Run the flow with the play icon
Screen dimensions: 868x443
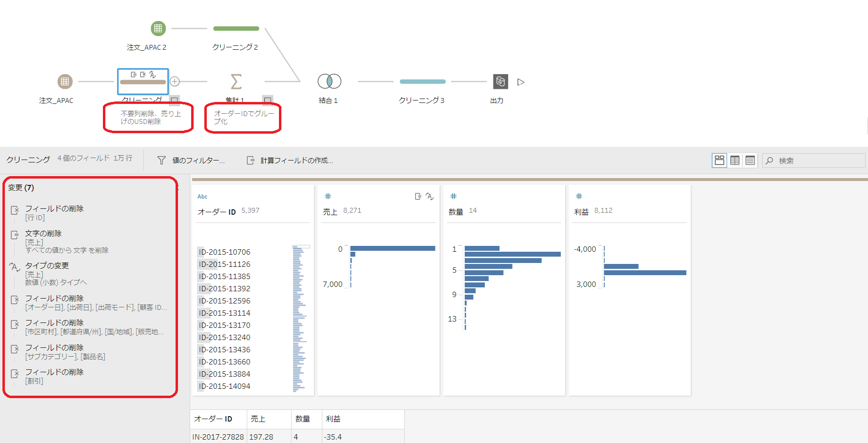click(521, 82)
